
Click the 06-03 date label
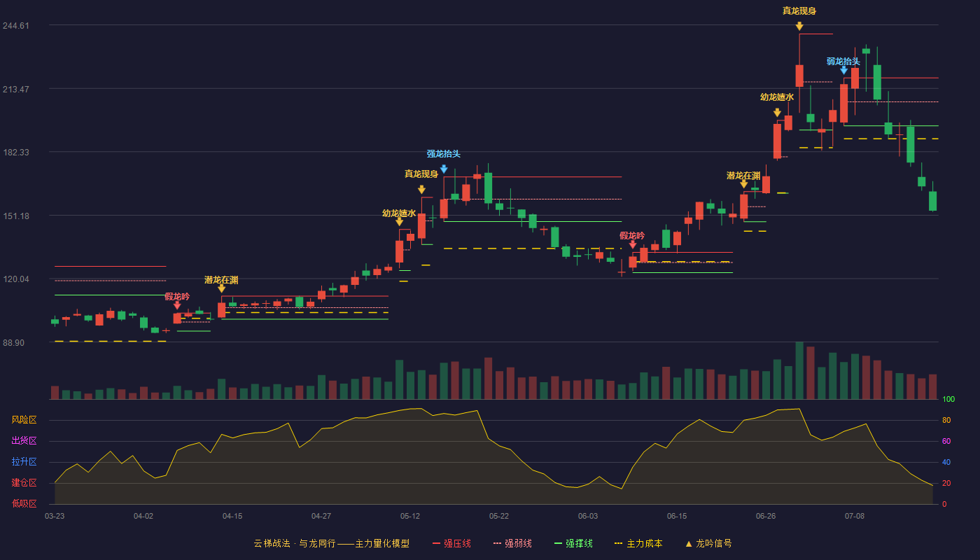588,516
